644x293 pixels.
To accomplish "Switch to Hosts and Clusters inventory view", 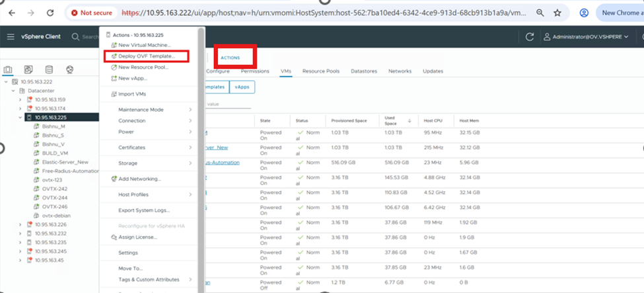I will tap(8, 69).
